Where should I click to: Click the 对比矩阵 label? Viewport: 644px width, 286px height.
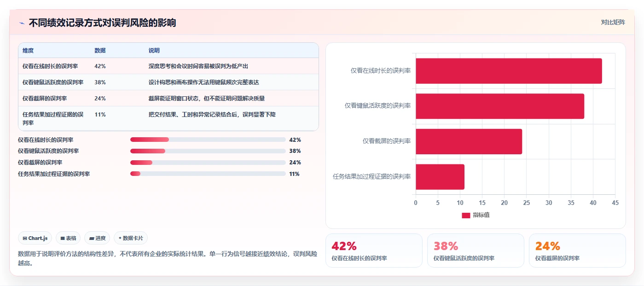click(x=613, y=22)
